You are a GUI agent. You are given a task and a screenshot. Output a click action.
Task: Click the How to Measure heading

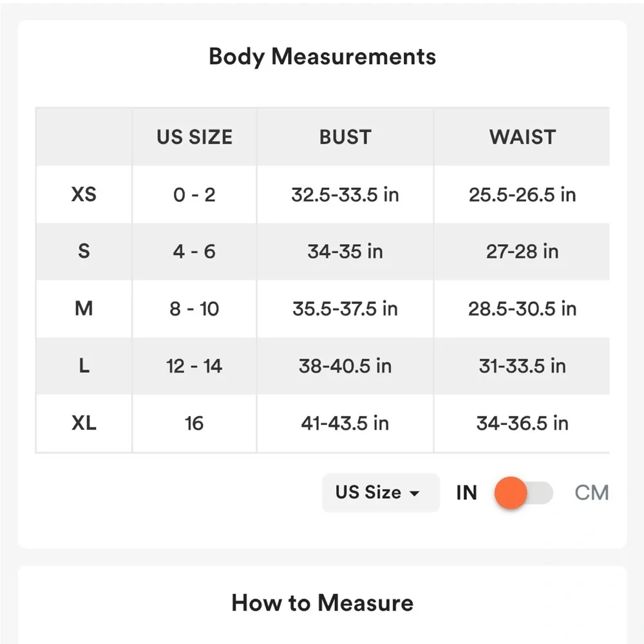click(322, 603)
